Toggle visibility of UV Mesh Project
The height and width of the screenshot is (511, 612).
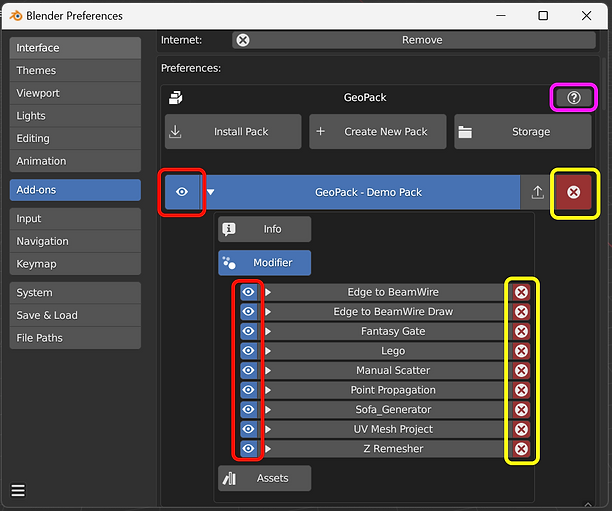pos(248,429)
